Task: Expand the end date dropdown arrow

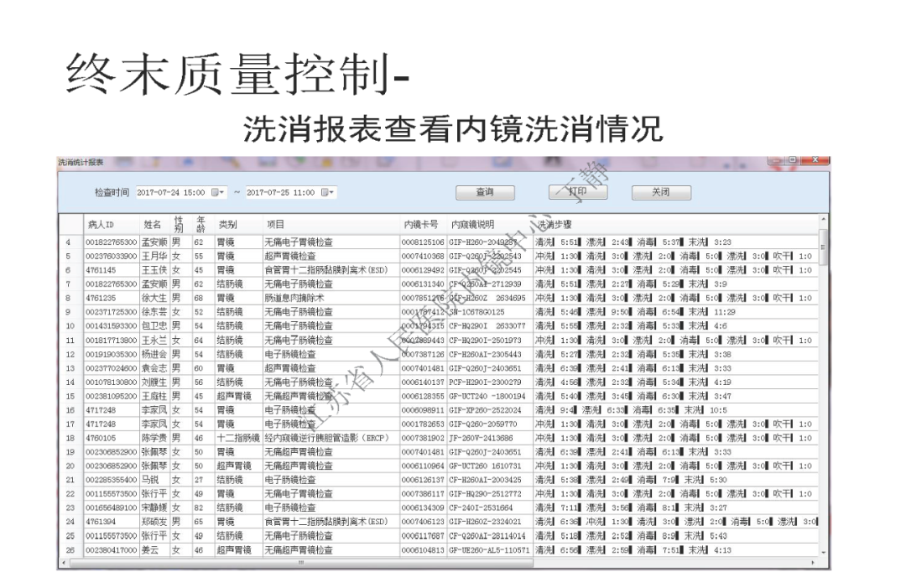Action: (x=331, y=191)
